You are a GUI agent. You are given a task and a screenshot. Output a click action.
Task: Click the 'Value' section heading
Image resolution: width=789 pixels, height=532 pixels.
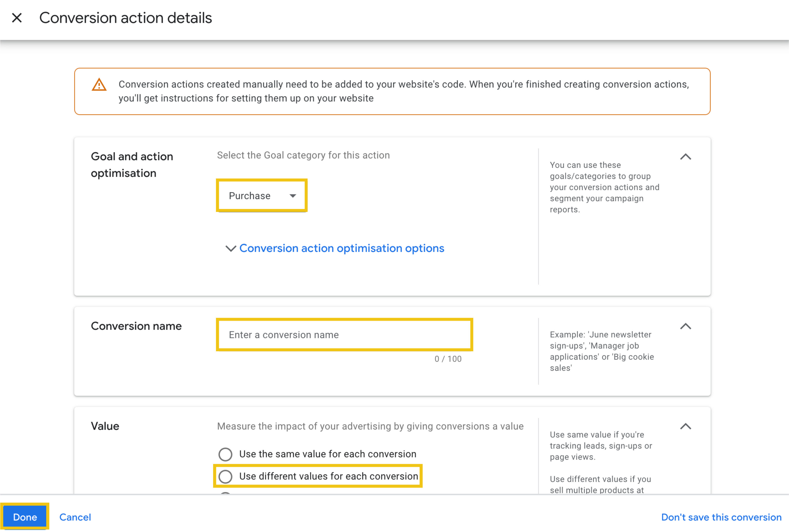pyautogui.click(x=105, y=426)
